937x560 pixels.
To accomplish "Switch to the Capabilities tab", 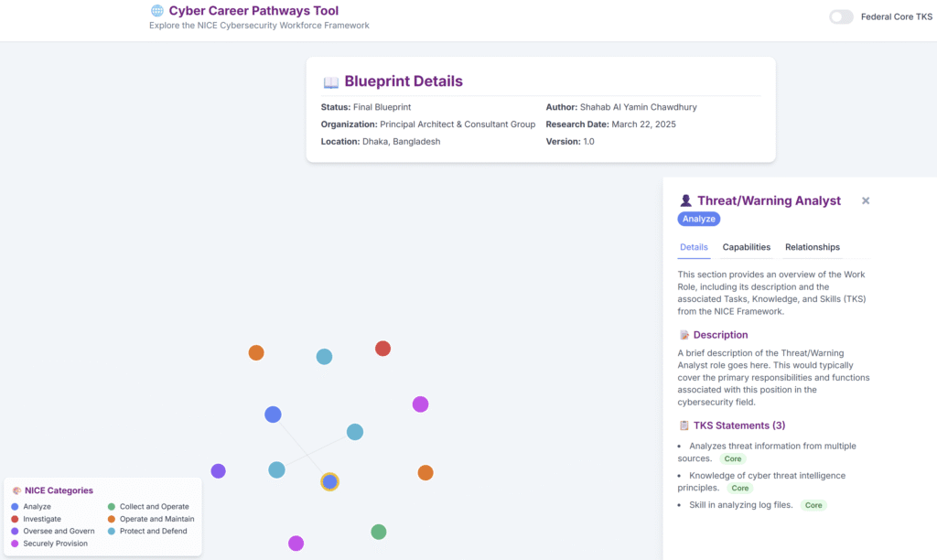I will pos(746,247).
